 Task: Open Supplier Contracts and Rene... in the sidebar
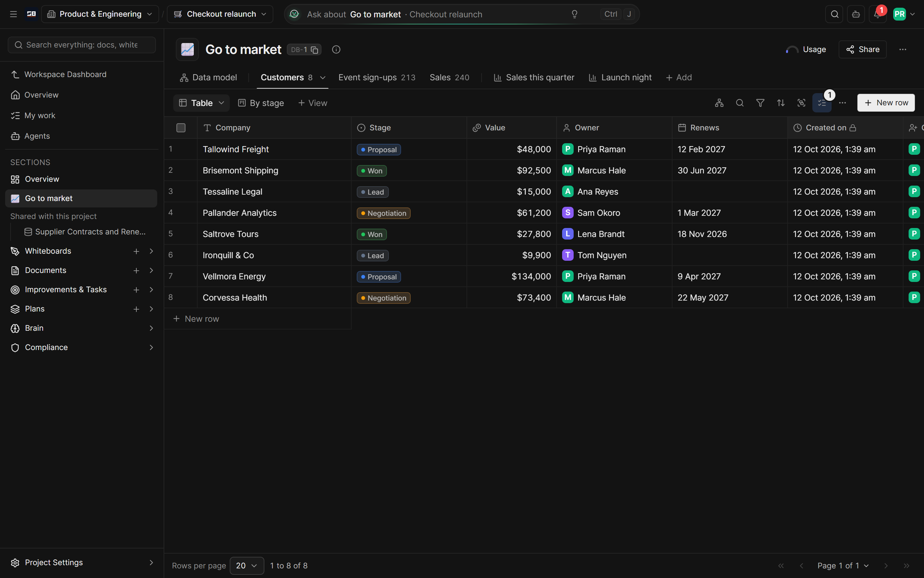[x=85, y=232]
